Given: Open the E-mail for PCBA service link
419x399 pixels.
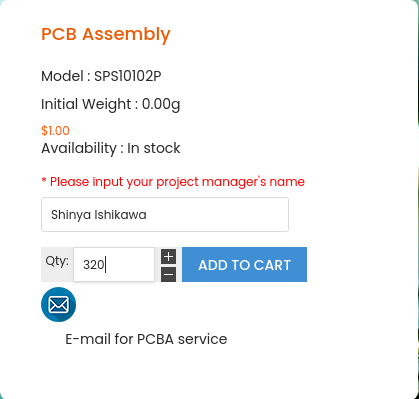Looking at the screenshot, I should click(146, 339).
